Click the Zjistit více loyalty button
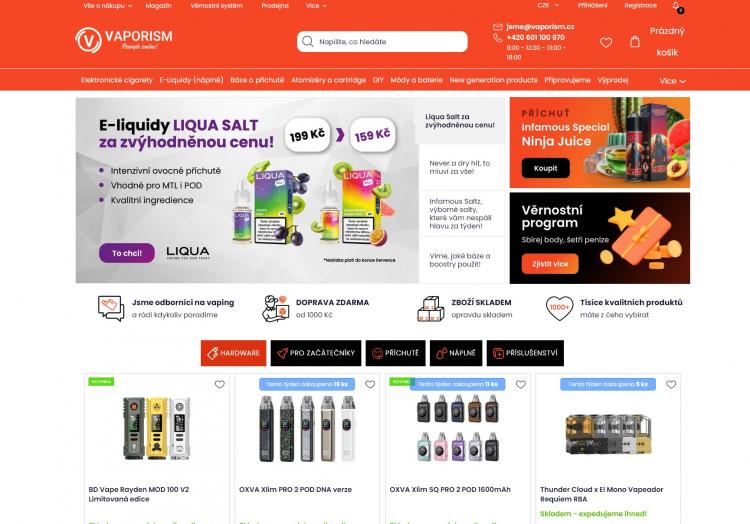The width and height of the screenshot is (750, 524). pos(550,263)
